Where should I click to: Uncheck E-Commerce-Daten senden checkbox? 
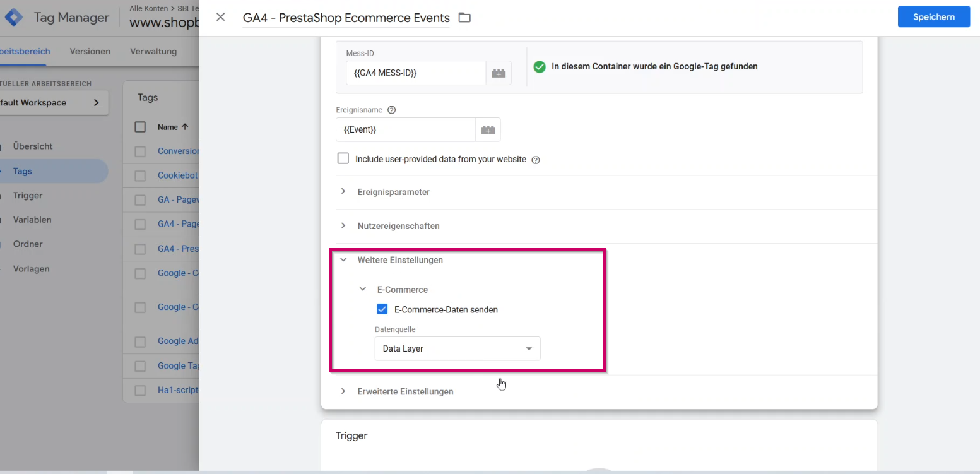click(382, 309)
